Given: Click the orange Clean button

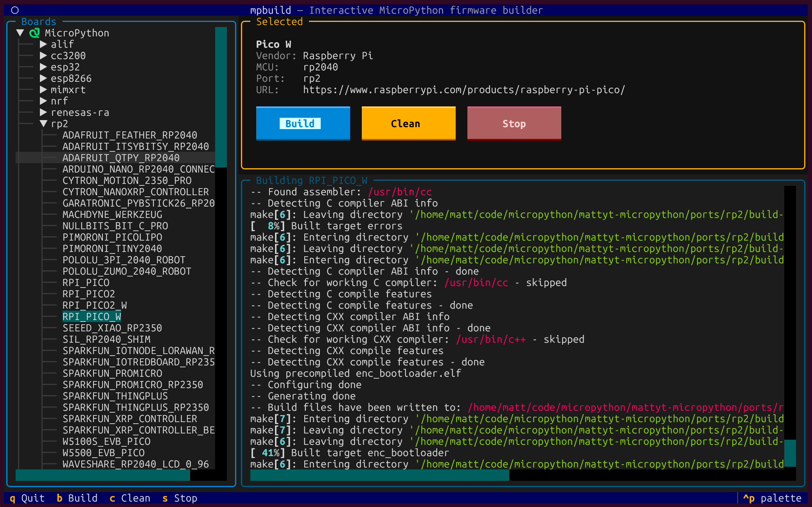Looking at the screenshot, I should pos(409,123).
